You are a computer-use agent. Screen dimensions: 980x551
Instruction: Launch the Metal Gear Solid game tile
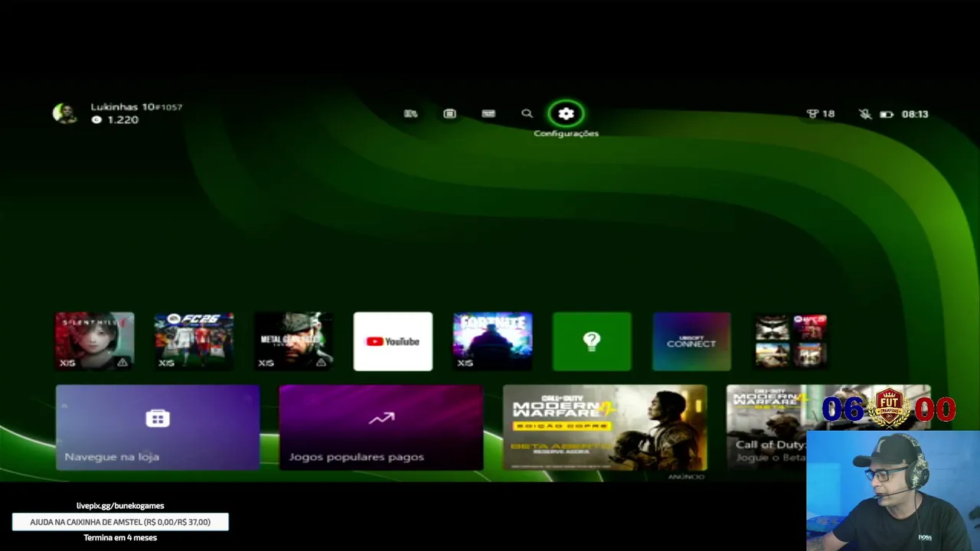[x=294, y=341]
